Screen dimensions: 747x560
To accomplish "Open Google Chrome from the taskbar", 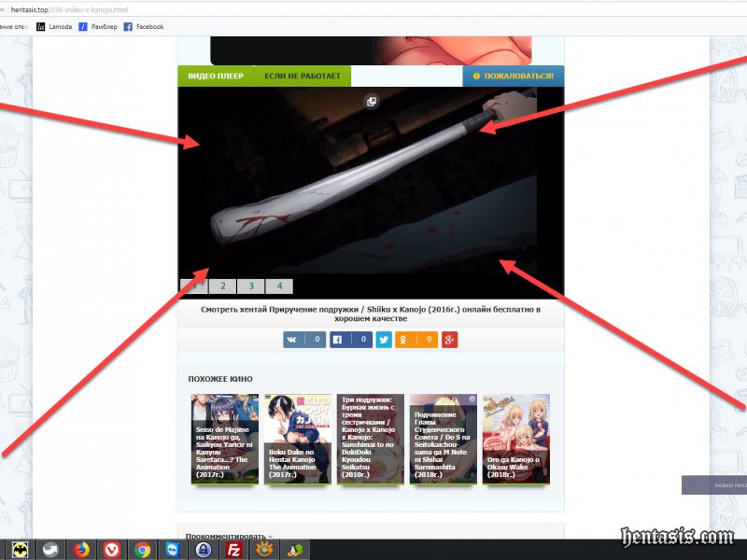I will coord(142,550).
